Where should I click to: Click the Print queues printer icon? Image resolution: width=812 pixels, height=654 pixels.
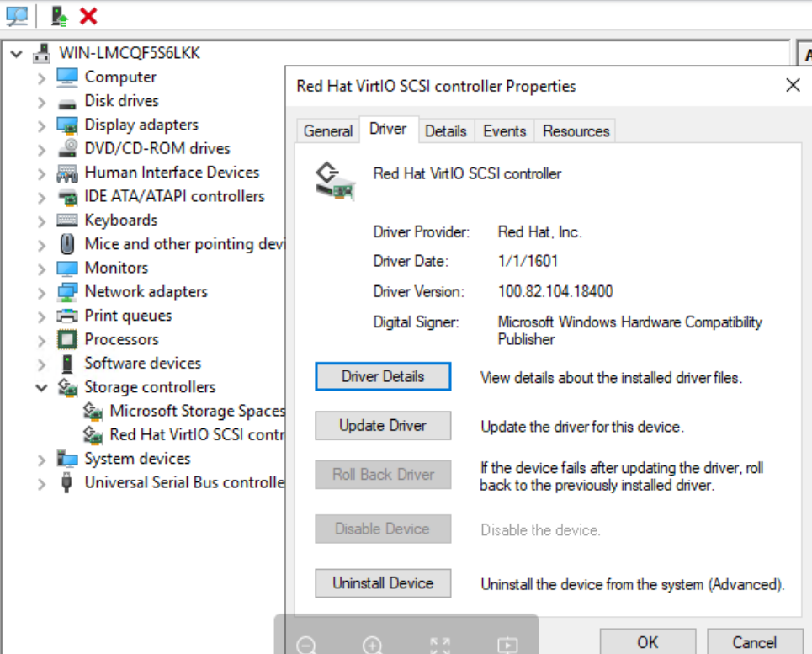(x=67, y=316)
